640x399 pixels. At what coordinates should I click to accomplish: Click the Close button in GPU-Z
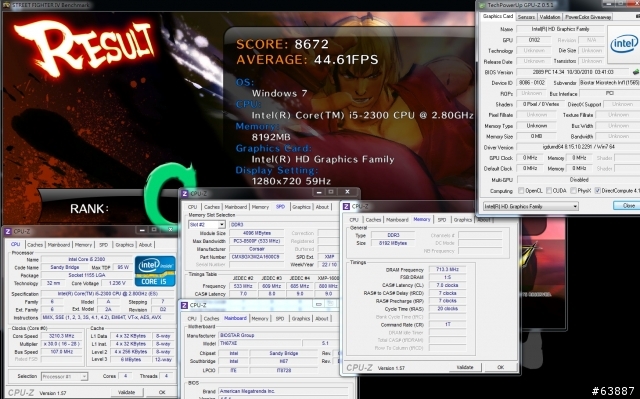pos(628,206)
